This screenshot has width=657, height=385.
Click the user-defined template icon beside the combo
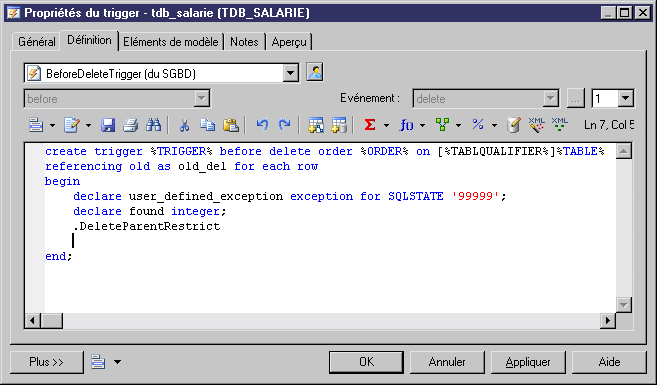pyautogui.click(x=315, y=72)
